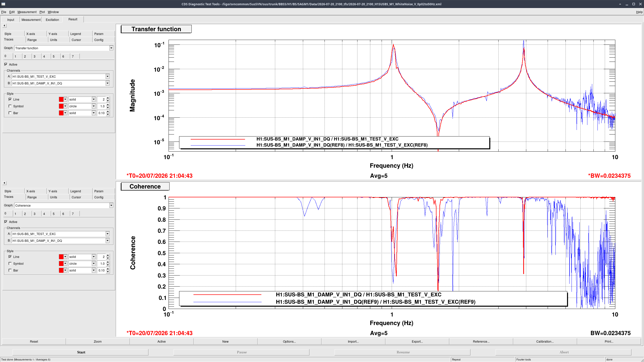Toggle Line checkbox for Transfer function trace
Screen dimensions: 644x362
pos(10,99)
